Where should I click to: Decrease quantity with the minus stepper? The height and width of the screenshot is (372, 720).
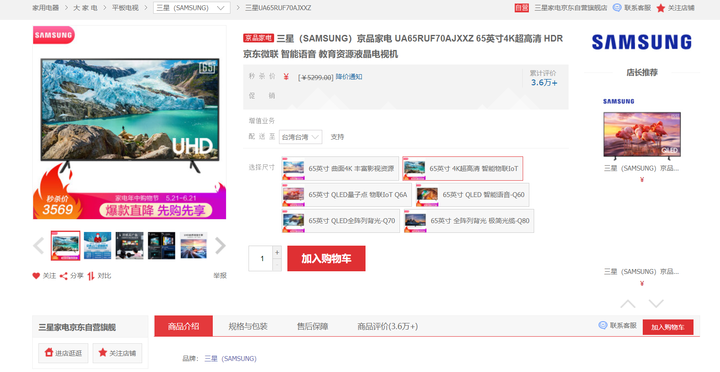point(277,265)
